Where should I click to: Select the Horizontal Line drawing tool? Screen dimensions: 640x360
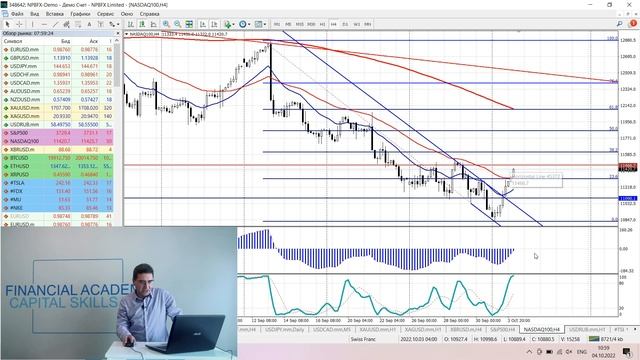point(44,24)
